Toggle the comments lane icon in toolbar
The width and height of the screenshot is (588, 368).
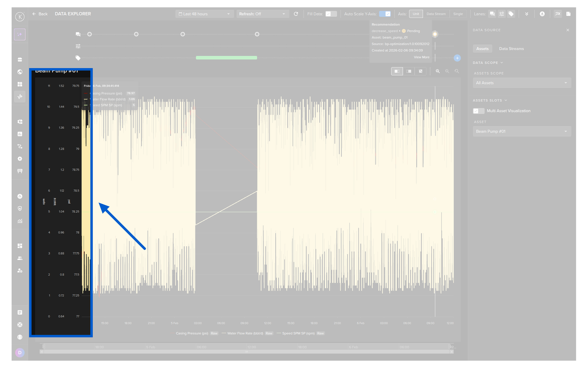pos(492,14)
